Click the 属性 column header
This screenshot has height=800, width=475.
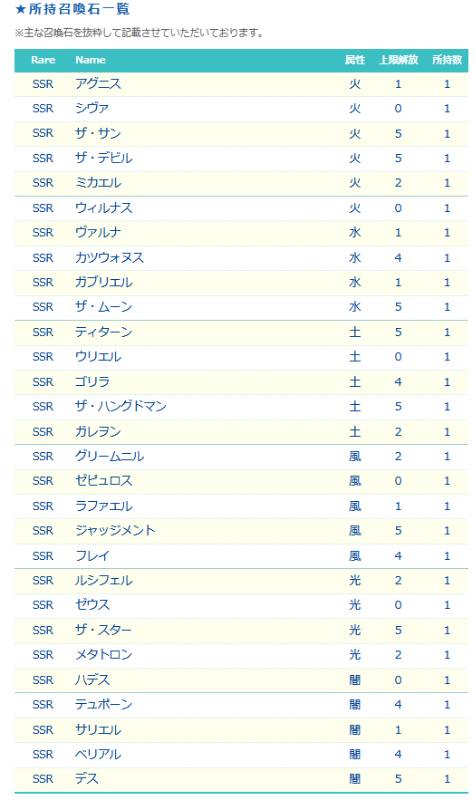coord(355,60)
